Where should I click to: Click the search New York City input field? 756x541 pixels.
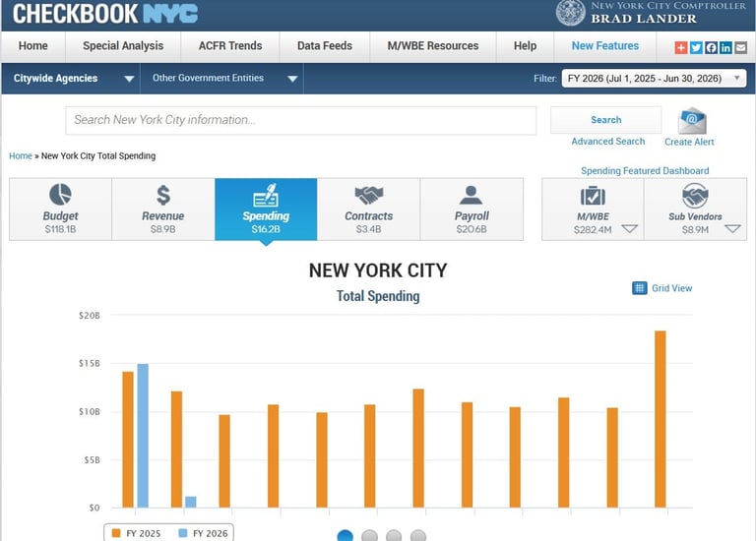coord(301,120)
